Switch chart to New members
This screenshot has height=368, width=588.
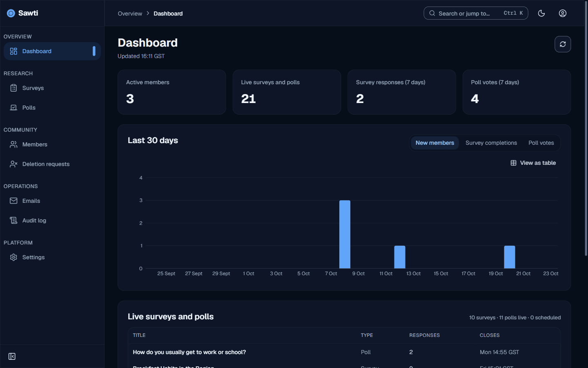(435, 143)
